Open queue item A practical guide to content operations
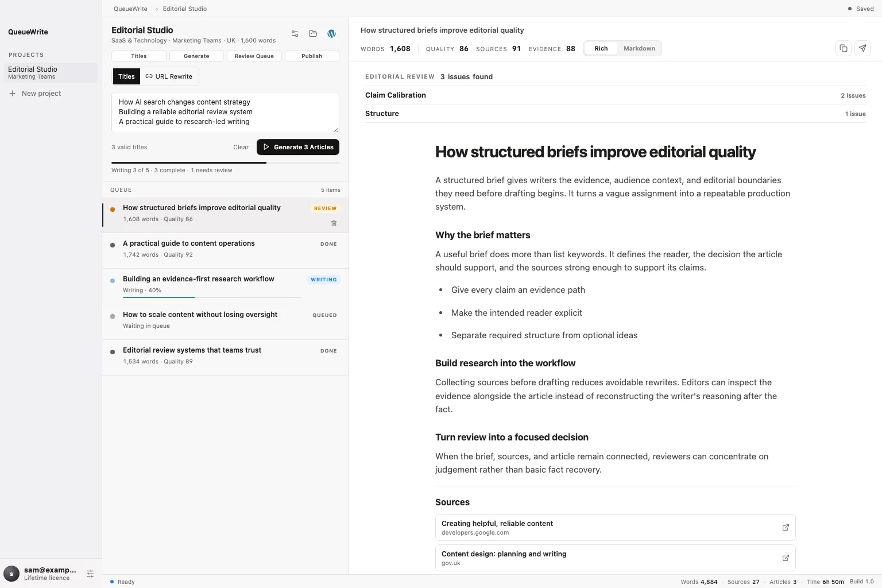882x588 pixels. click(x=226, y=250)
